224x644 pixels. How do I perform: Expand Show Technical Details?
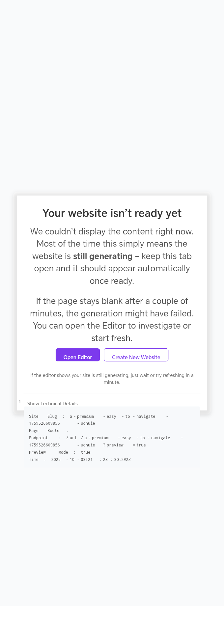point(52,404)
